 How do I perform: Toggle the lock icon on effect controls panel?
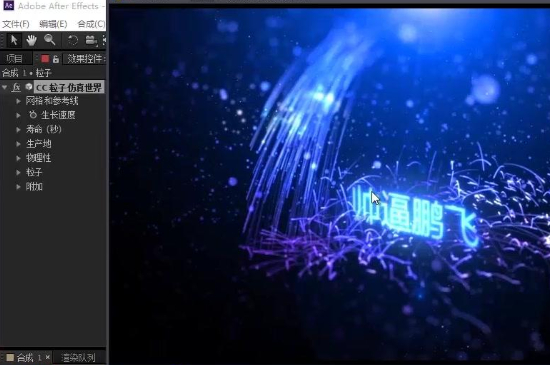(x=56, y=59)
